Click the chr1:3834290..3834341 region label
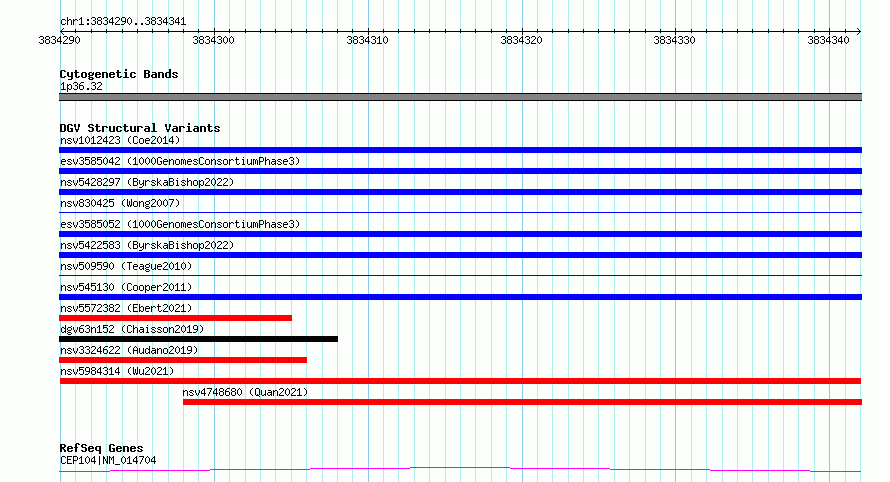 pos(123,22)
